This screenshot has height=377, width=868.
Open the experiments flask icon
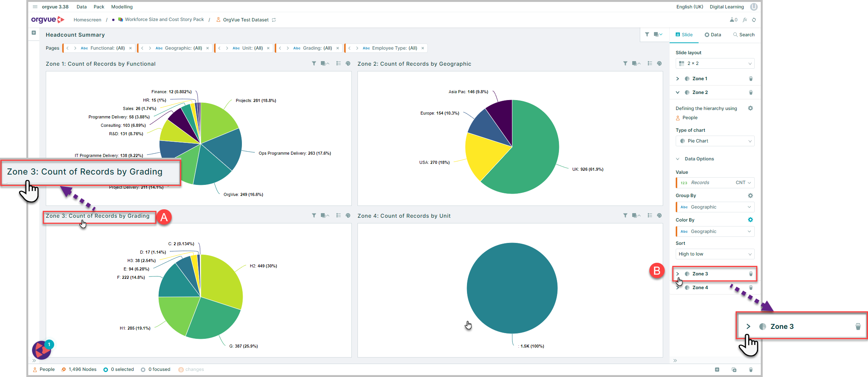click(x=733, y=20)
